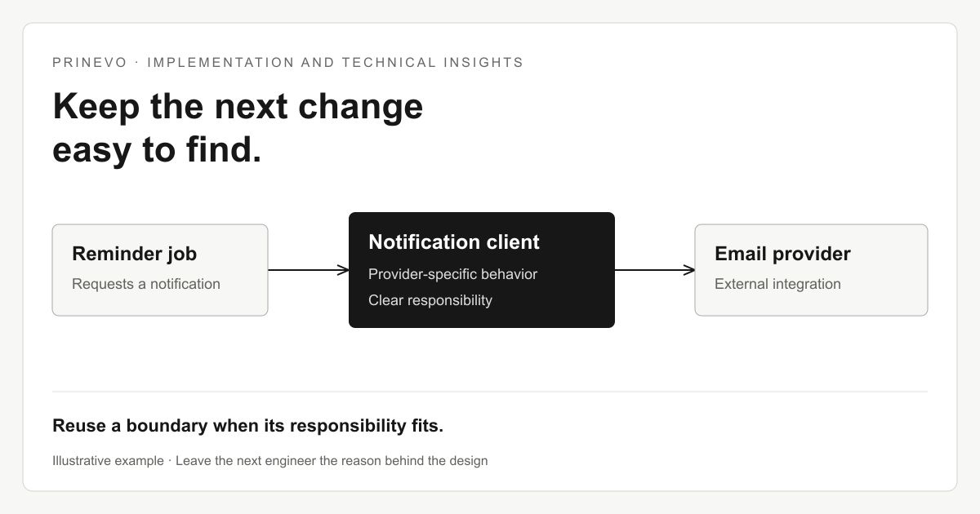Image resolution: width=980 pixels, height=514 pixels.
Task: Click 'Requests a notification' subtitle
Action: [146, 284]
